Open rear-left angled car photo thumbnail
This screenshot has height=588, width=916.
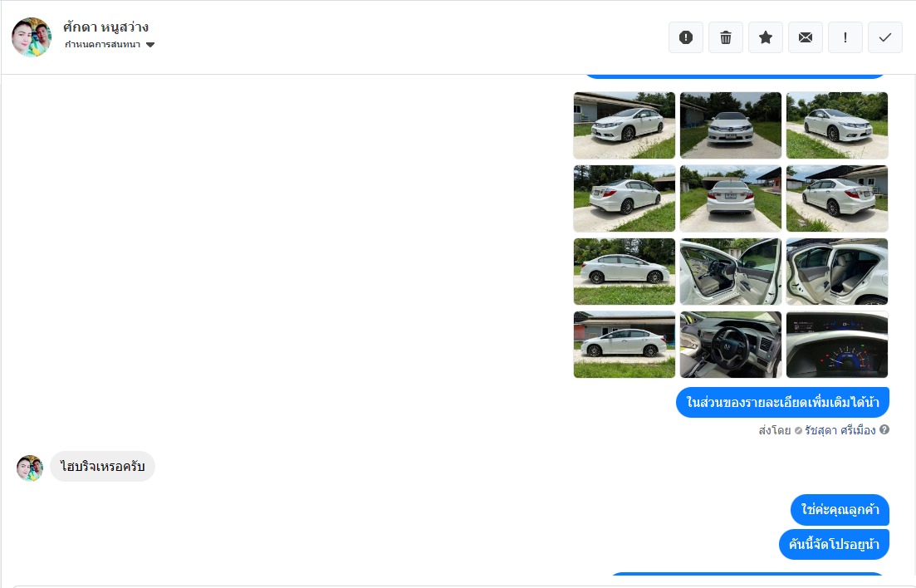pyautogui.click(x=625, y=198)
